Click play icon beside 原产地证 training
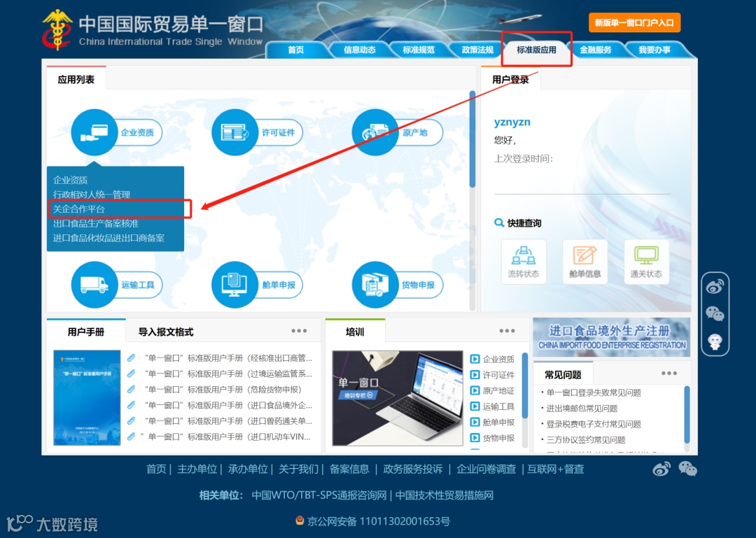 coord(475,390)
